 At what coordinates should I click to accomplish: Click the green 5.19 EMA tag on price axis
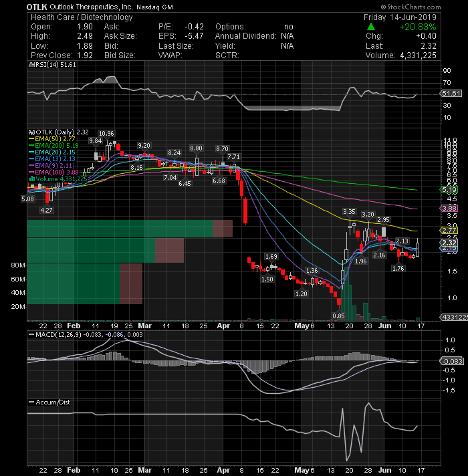[449, 190]
